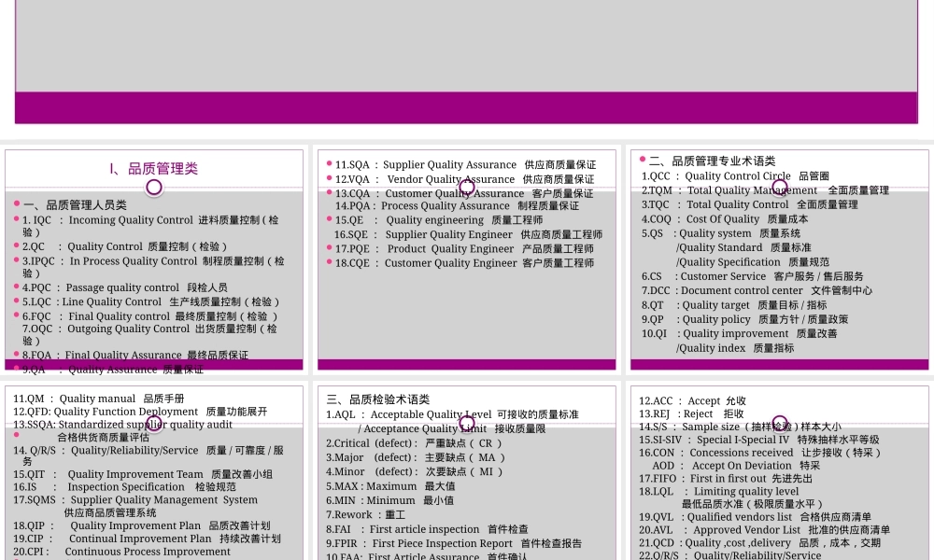
Task: Select '5.MAX : Maximum 最大值'
Action: point(390,487)
